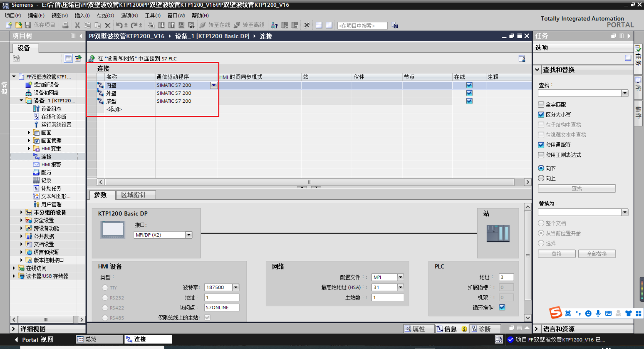644x349 pixels.
Task: Click the <添加> row to add connection
Action: pos(114,109)
